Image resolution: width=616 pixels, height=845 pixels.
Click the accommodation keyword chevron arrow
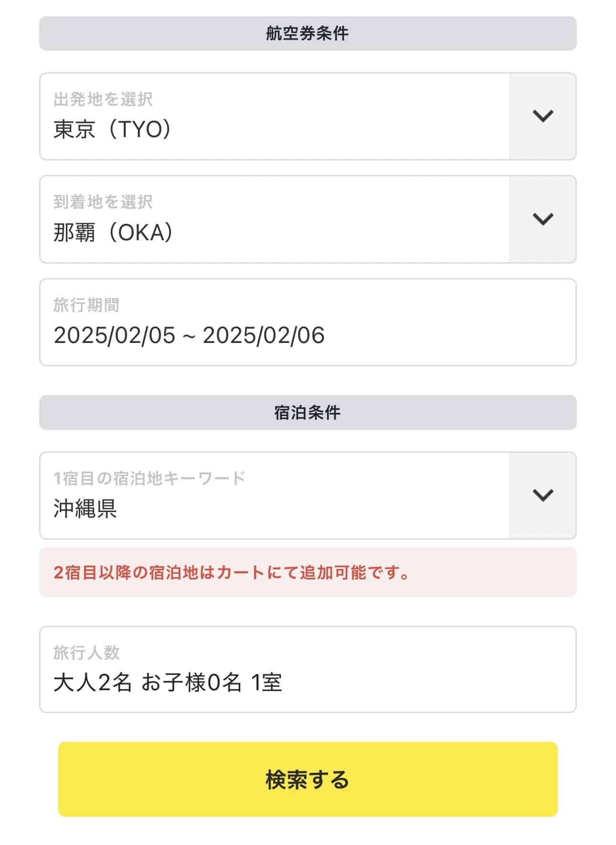pyautogui.click(x=542, y=495)
